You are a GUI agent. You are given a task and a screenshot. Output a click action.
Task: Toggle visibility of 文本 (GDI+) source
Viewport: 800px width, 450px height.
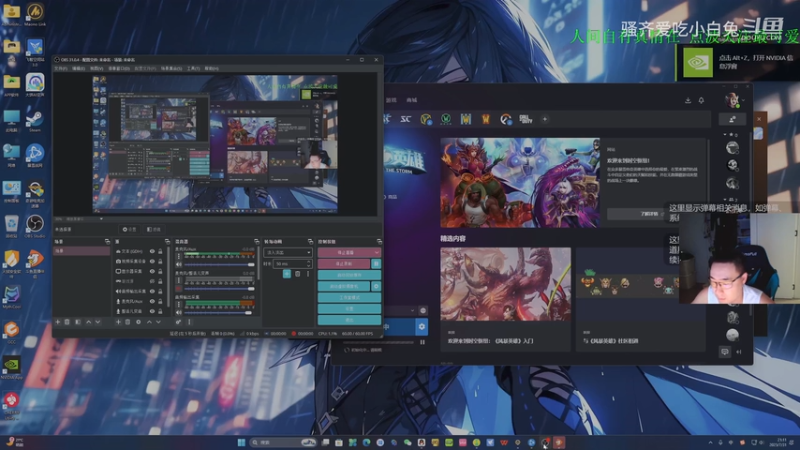click(152, 251)
